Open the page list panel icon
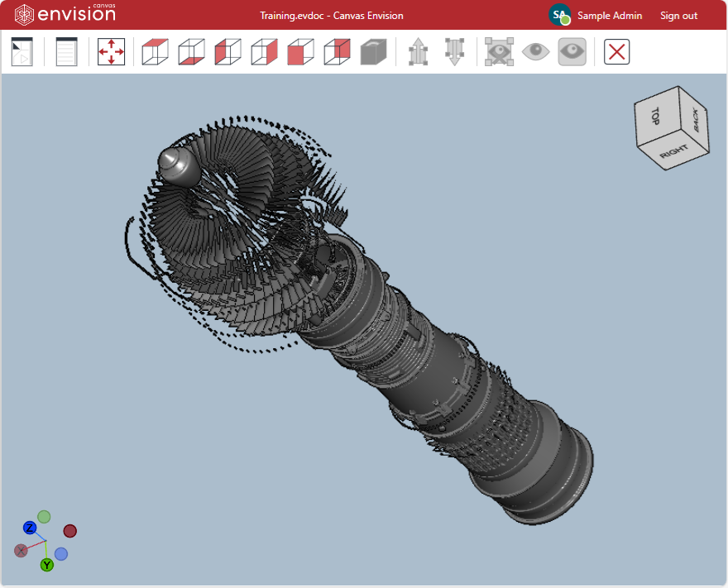The image size is (728, 588). pos(66,51)
